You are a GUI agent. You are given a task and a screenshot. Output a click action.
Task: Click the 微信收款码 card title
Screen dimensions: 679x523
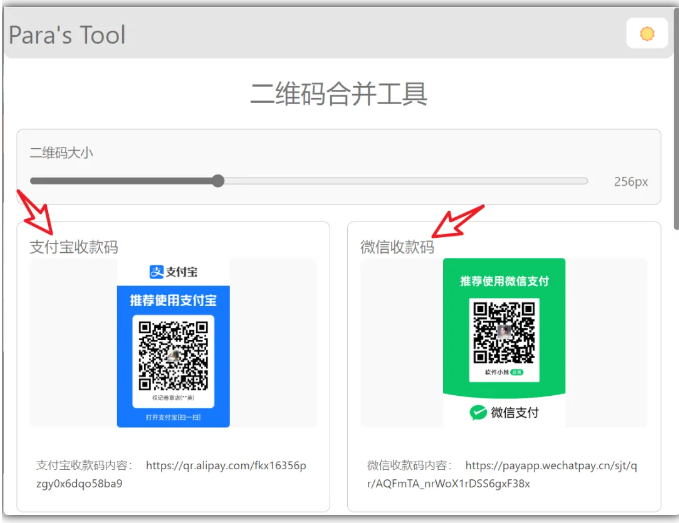pos(397,247)
